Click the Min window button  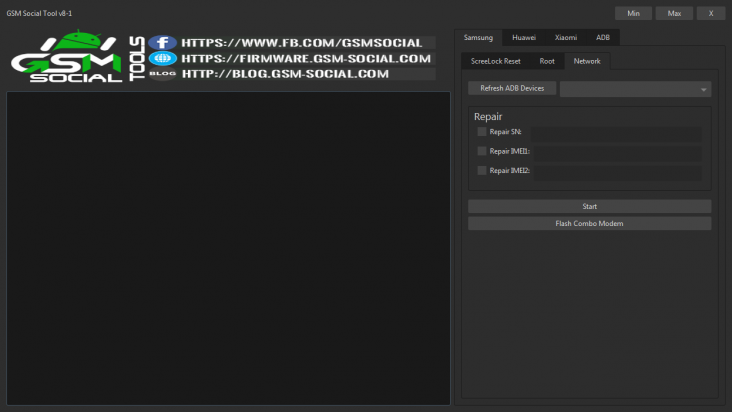(633, 13)
